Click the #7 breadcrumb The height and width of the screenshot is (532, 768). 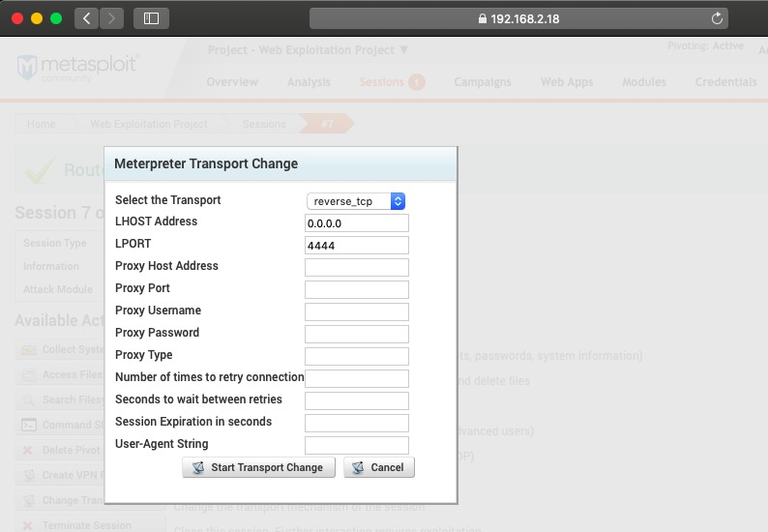(327, 124)
